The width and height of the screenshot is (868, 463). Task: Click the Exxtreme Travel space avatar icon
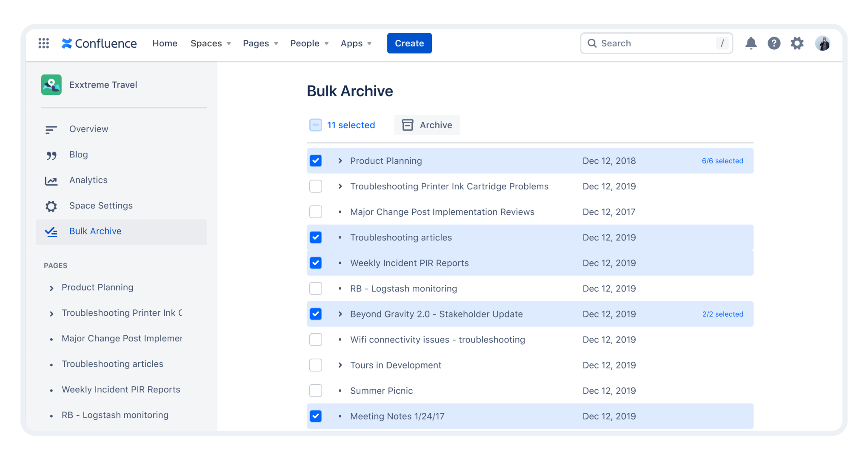(51, 85)
